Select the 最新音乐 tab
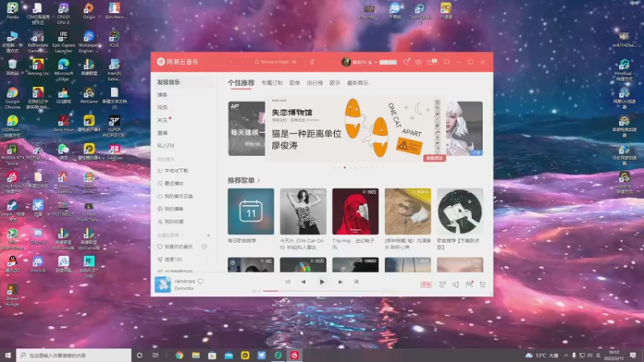 click(357, 83)
